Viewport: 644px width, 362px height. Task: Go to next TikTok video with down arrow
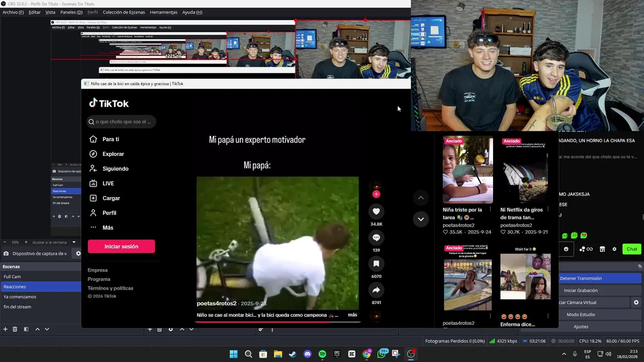[x=421, y=219]
